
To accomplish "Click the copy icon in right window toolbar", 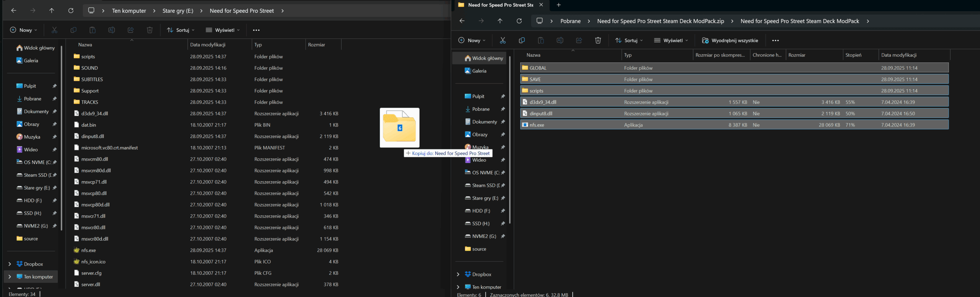I will click(521, 40).
